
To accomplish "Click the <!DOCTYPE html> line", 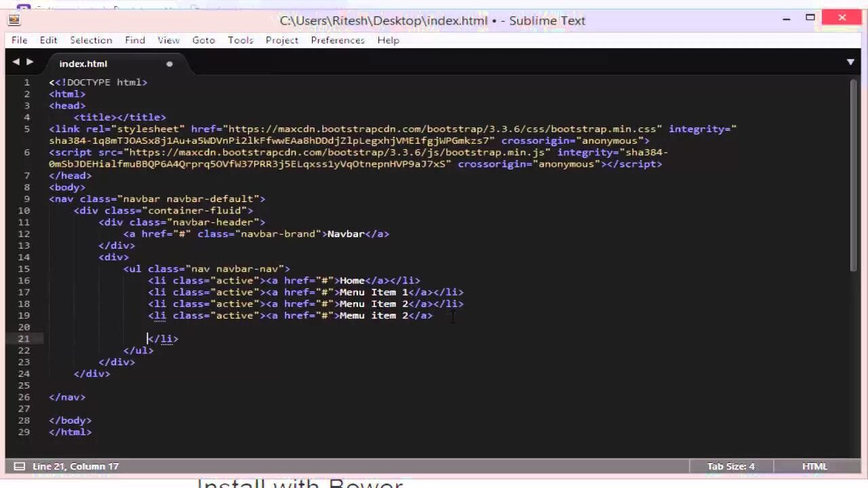I will tap(98, 82).
